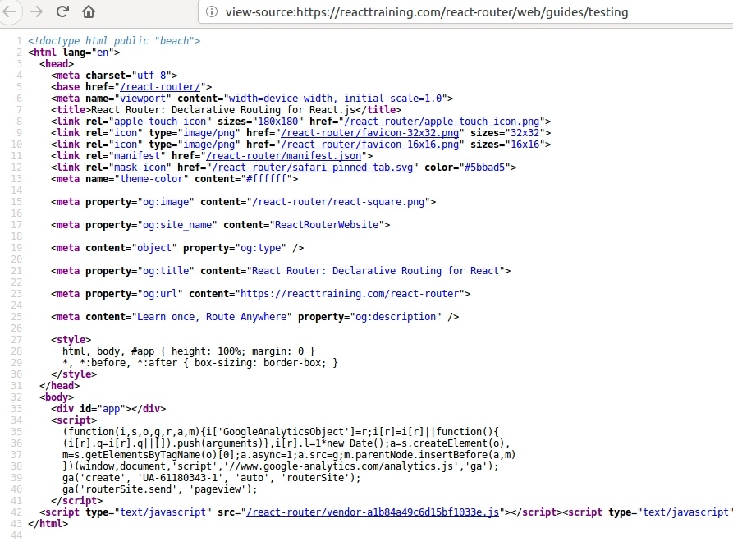Click the 'GoogleAnalyticsObject' string in the script

283,431
